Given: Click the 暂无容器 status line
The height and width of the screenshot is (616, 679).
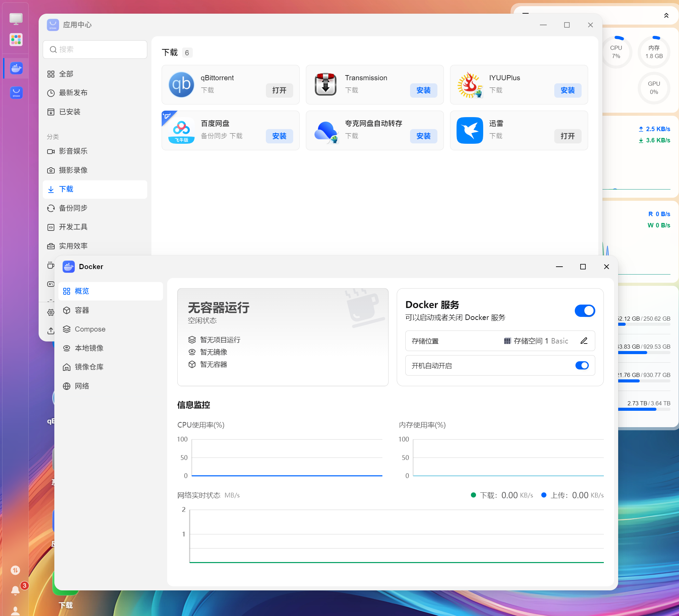Looking at the screenshot, I should point(208,364).
